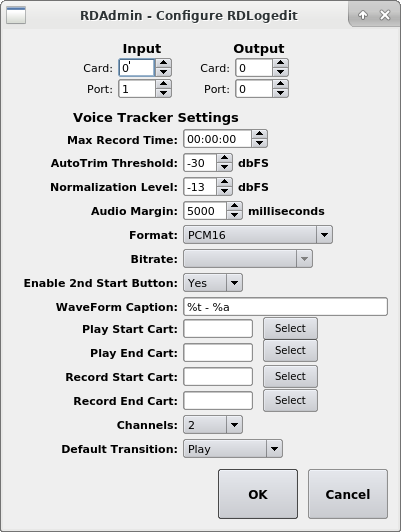Click Select next to Play Start Cart
This screenshot has height=532, width=401.
click(290, 328)
